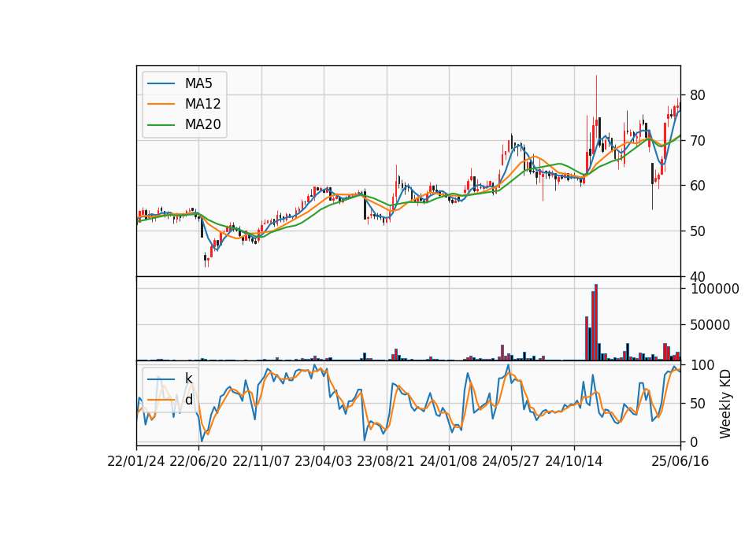Click the 24/05/27 date axis label

[511, 462]
